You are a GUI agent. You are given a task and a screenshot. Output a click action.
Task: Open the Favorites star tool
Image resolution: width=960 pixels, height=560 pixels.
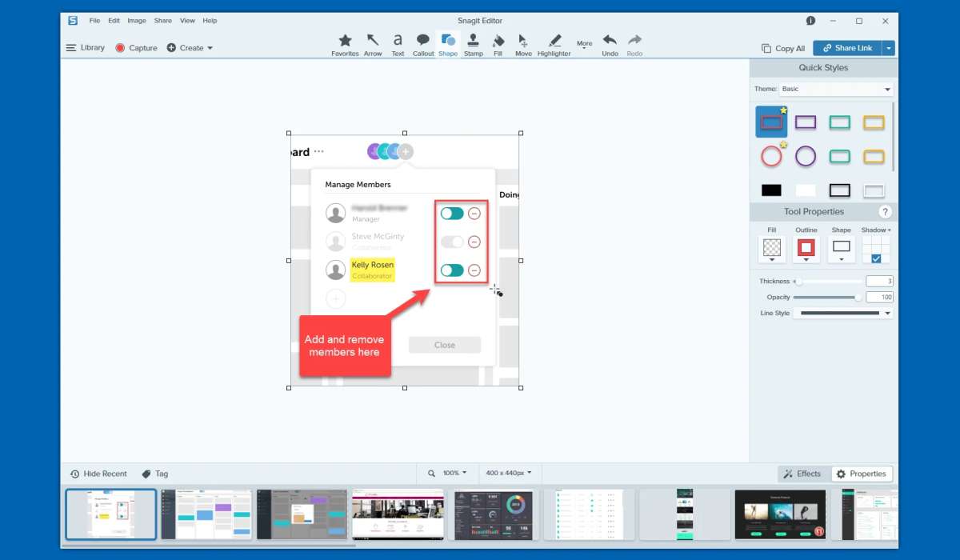tap(345, 44)
